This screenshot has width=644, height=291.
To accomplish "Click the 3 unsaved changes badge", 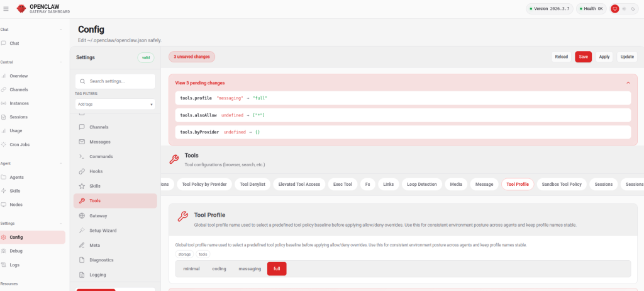I will point(192,57).
